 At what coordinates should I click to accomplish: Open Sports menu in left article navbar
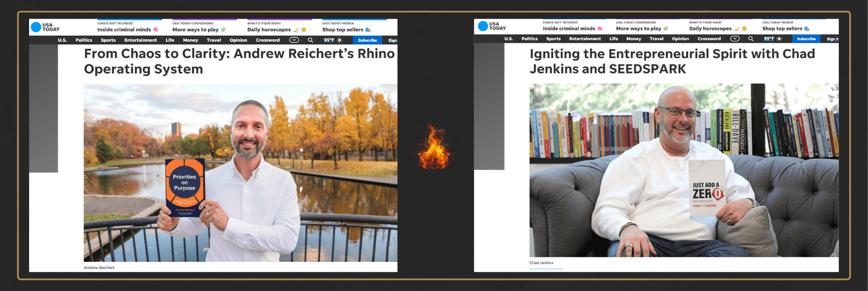pyautogui.click(x=108, y=40)
